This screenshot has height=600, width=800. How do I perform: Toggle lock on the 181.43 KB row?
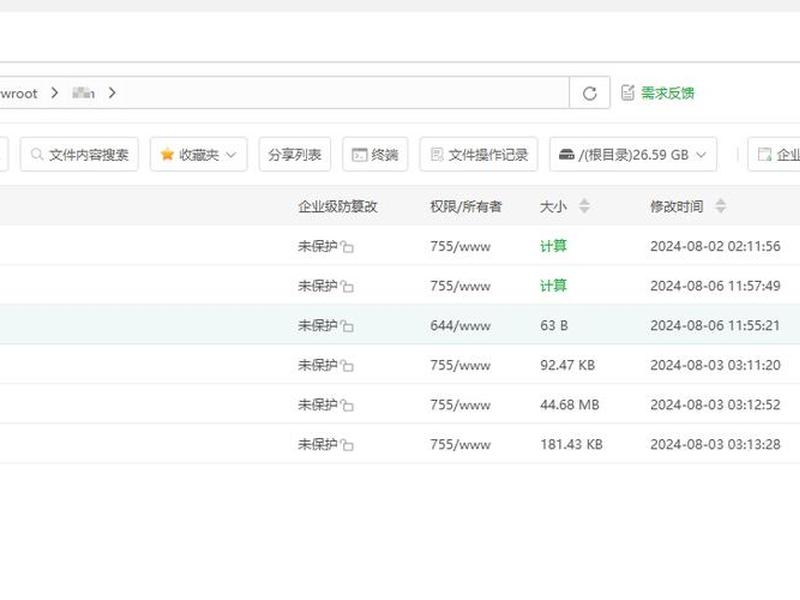[x=347, y=445]
